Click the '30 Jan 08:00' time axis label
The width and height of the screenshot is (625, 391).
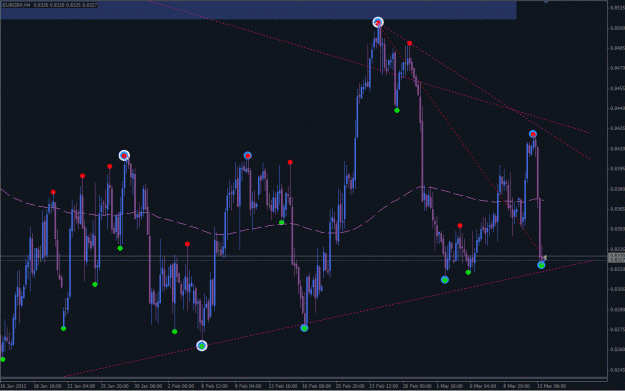[148, 386]
